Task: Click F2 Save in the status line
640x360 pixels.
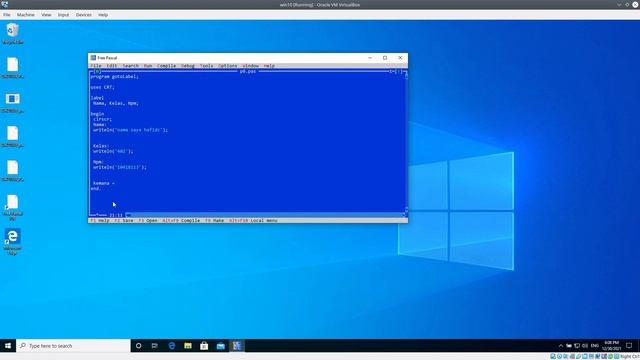Action: (x=124, y=220)
